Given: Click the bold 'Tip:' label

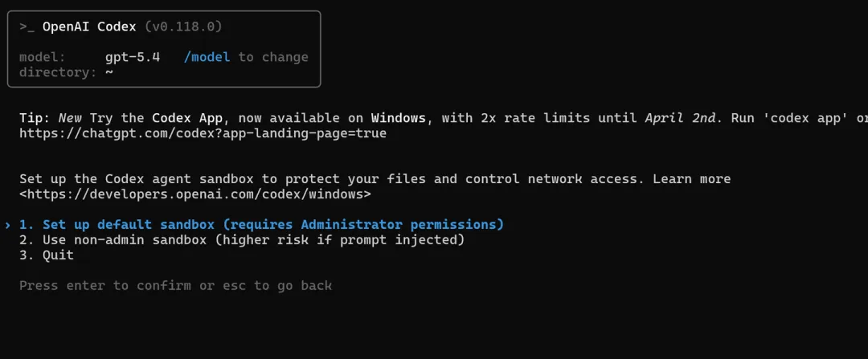Looking at the screenshot, I should [35, 118].
